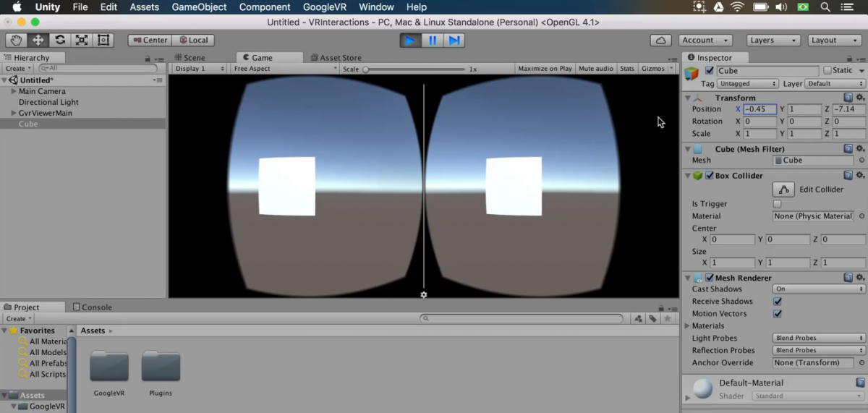Click the Position X field

pyautogui.click(x=759, y=109)
